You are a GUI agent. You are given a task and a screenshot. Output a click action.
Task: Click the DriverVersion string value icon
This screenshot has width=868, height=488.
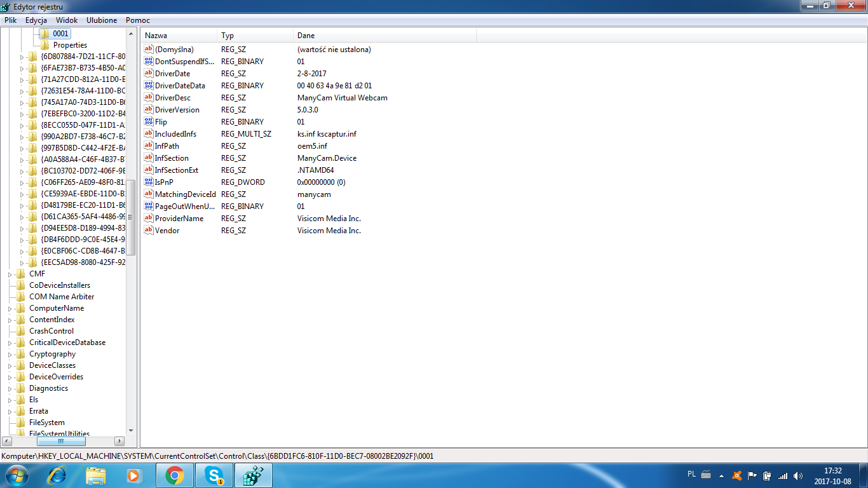click(x=149, y=110)
